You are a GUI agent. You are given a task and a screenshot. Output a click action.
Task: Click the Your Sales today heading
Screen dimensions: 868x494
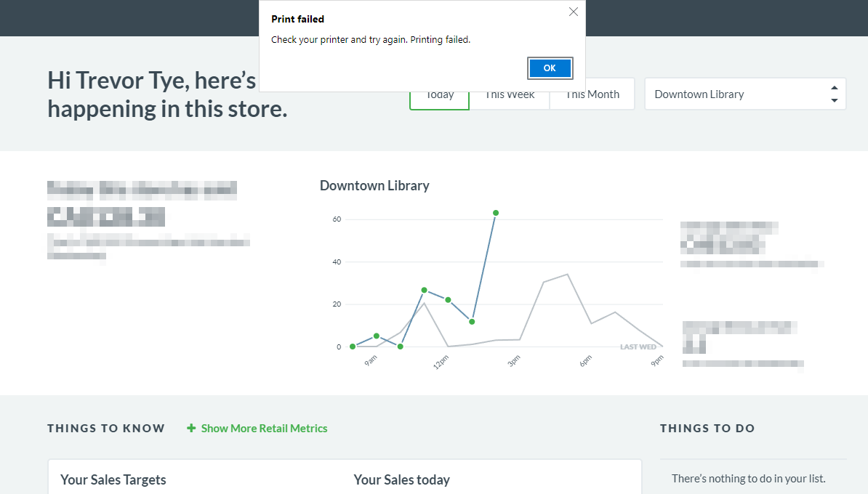[401, 479]
